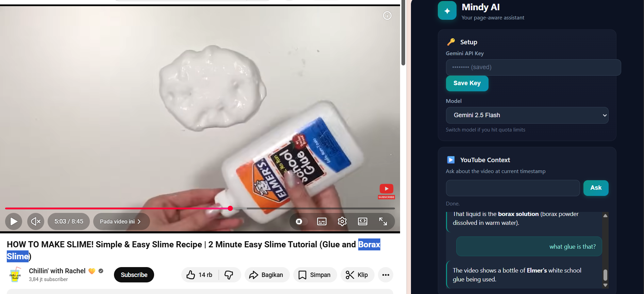Play the video
The height and width of the screenshot is (294, 644).
point(14,221)
